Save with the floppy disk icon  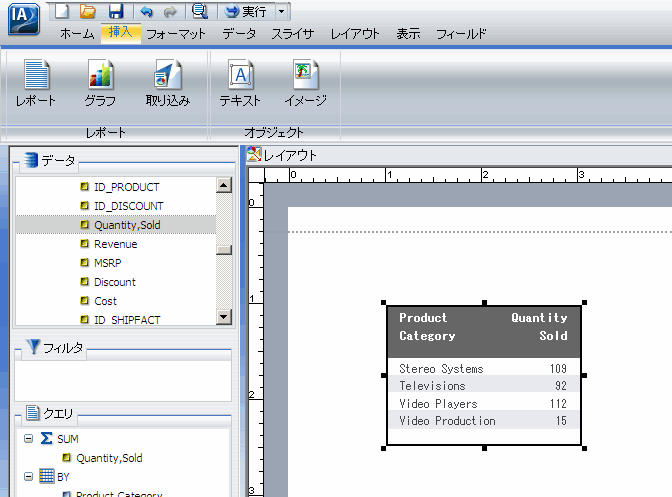click(x=116, y=11)
